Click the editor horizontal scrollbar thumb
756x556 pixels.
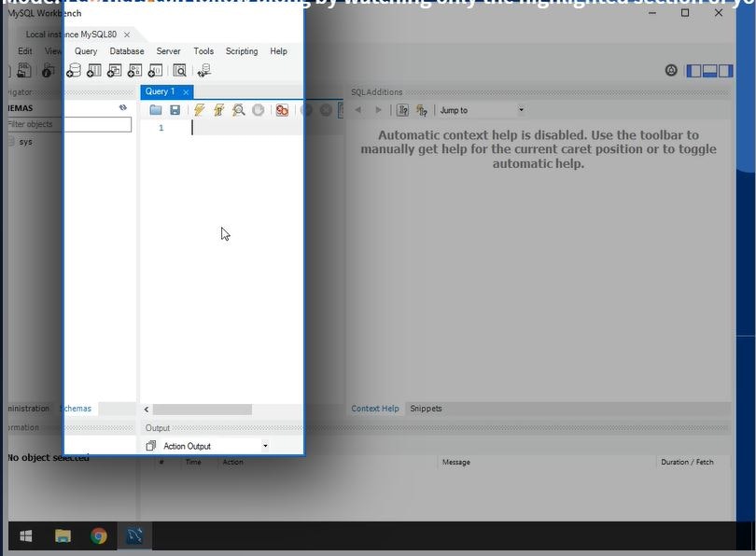[x=202, y=409]
